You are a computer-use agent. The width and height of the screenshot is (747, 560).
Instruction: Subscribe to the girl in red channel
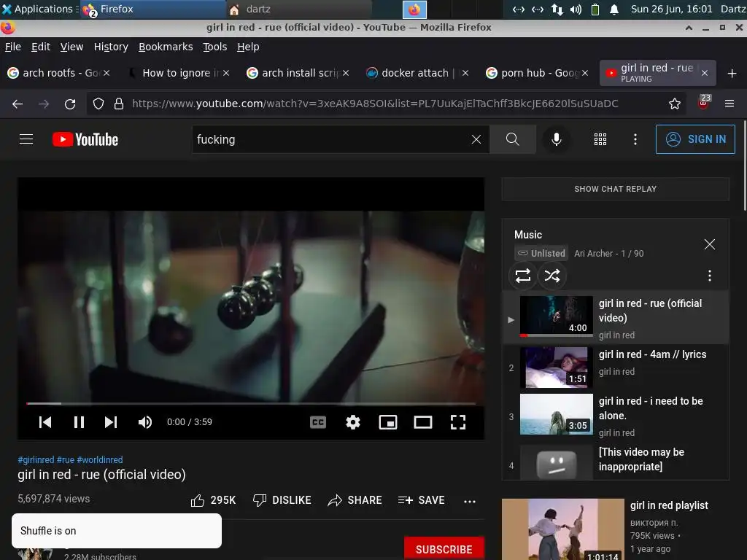click(x=444, y=549)
